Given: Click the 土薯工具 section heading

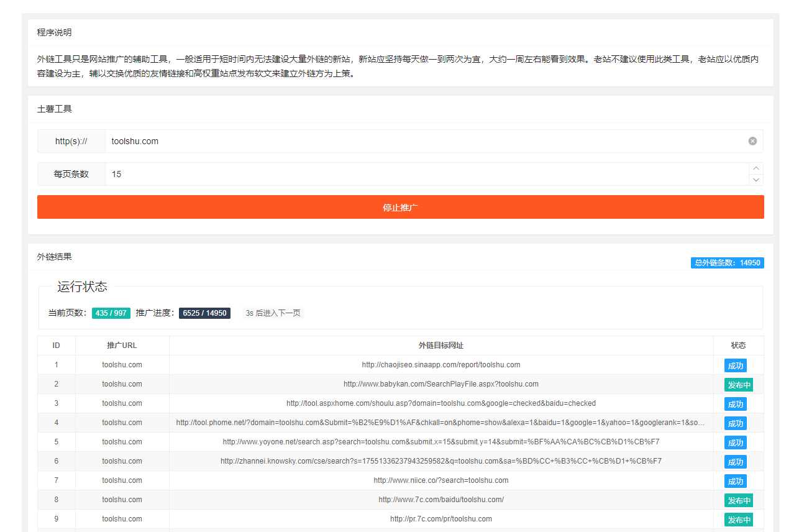Looking at the screenshot, I should click(x=54, y=109).
